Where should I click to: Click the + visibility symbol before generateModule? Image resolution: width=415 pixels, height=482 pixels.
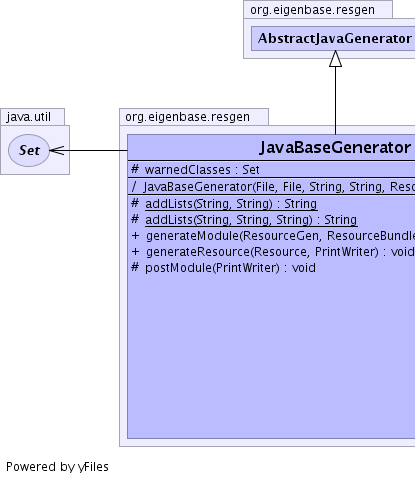coord(135,235)
